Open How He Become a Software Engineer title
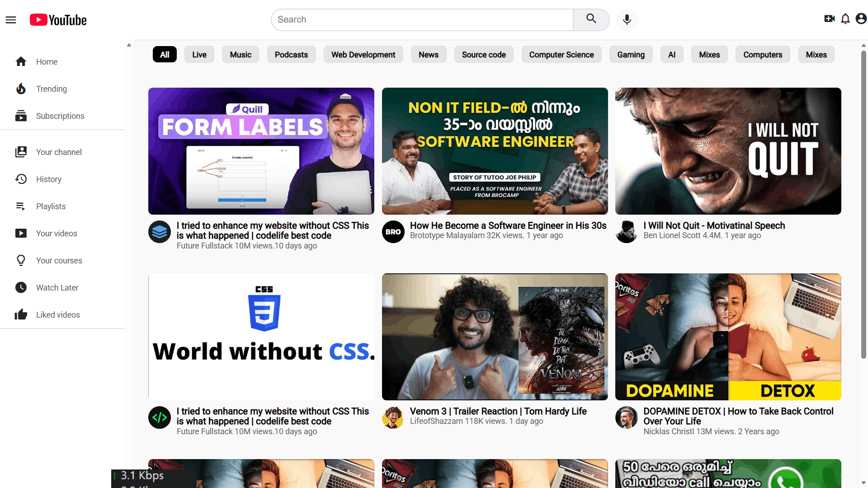 (508, 225)
